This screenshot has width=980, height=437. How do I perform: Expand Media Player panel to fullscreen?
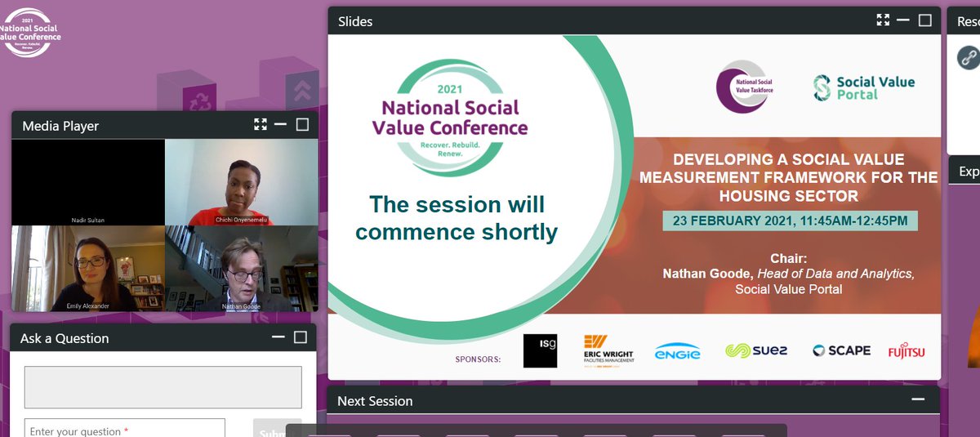coord(261,125)
